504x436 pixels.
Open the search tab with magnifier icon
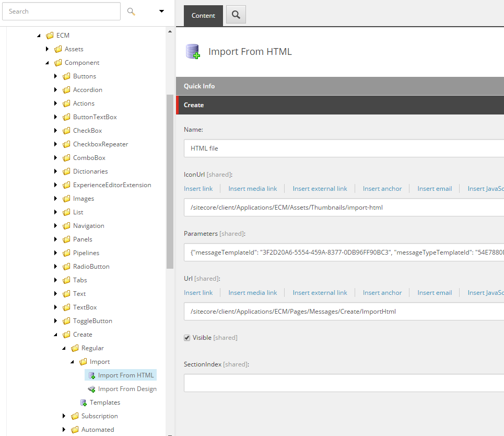(x=236, y=15)
